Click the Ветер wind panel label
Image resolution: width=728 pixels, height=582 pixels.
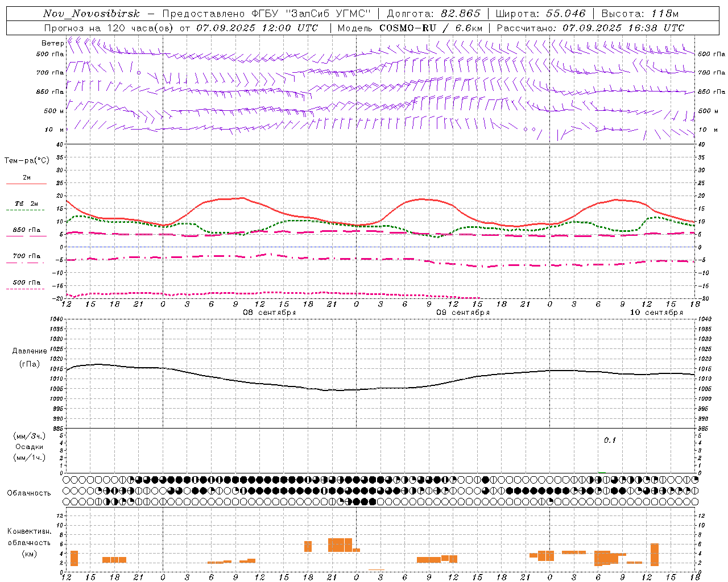[x=52, y=43]
